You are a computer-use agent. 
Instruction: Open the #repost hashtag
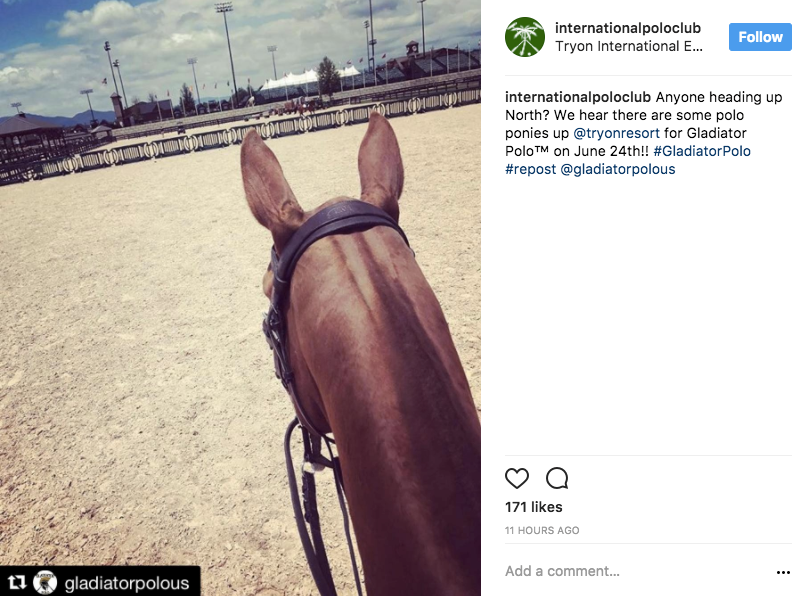pyautogui.click(x=530, y=169)
